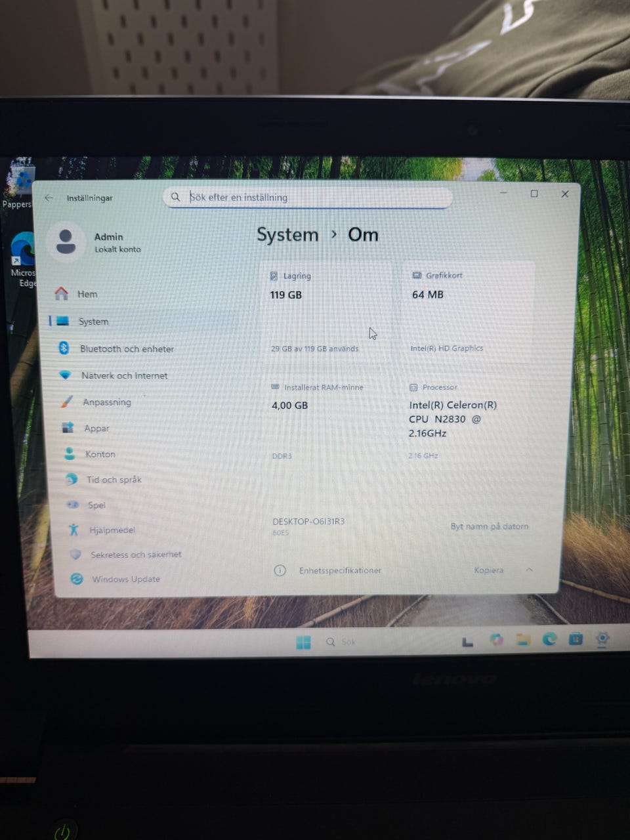Click the Settings gear taskbar icon

pos(602,638)
